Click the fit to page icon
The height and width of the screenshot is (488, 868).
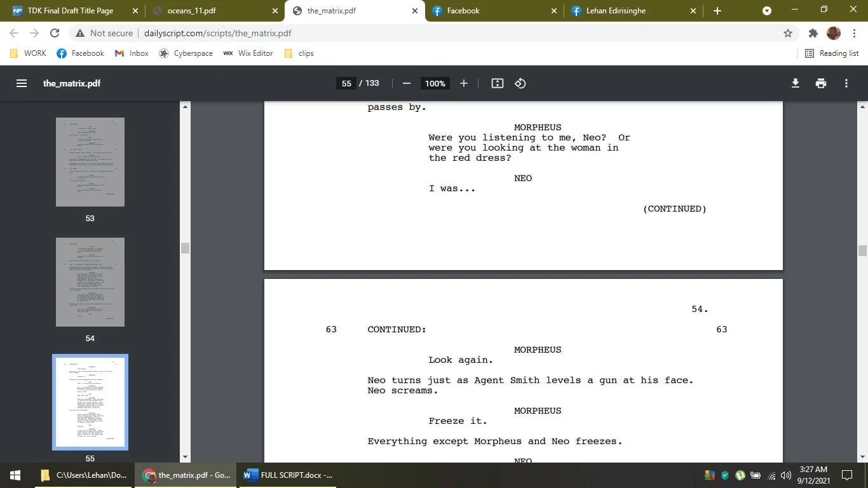(498, 83)
